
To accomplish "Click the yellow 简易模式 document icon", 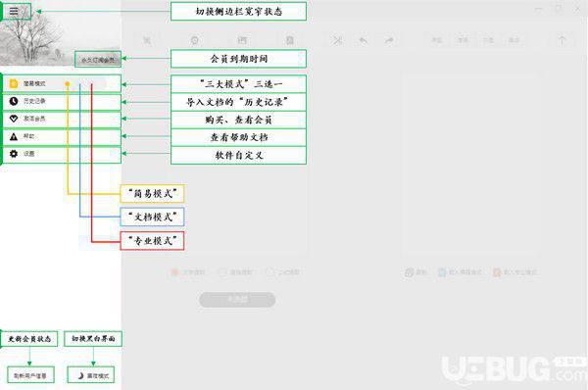I will 14,83.
